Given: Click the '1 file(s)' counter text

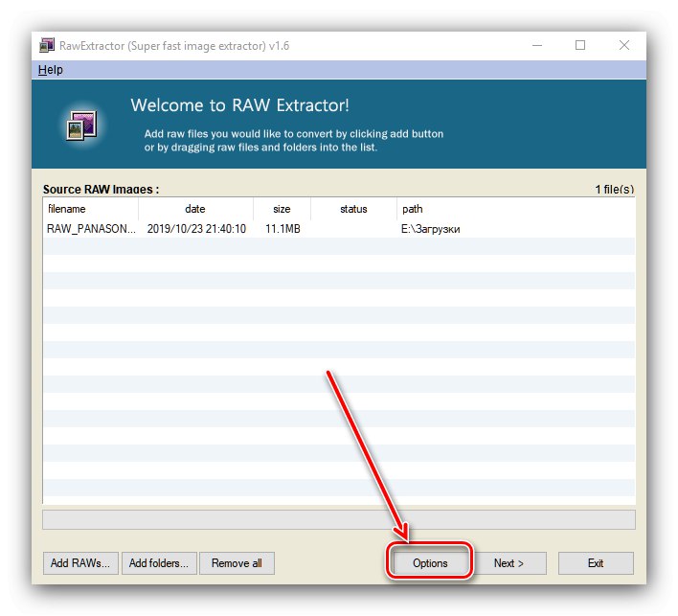Looking at the screenshot, I should 615,189.
